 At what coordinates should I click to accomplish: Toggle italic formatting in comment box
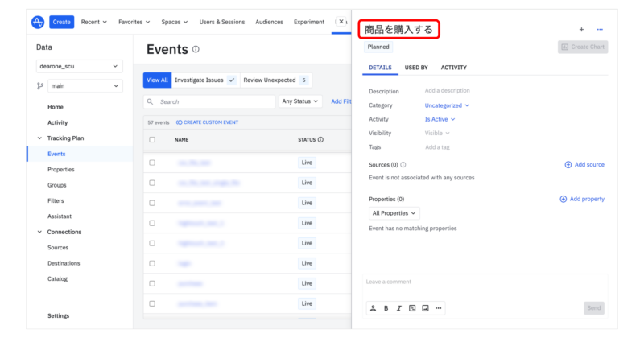[398, 308]
